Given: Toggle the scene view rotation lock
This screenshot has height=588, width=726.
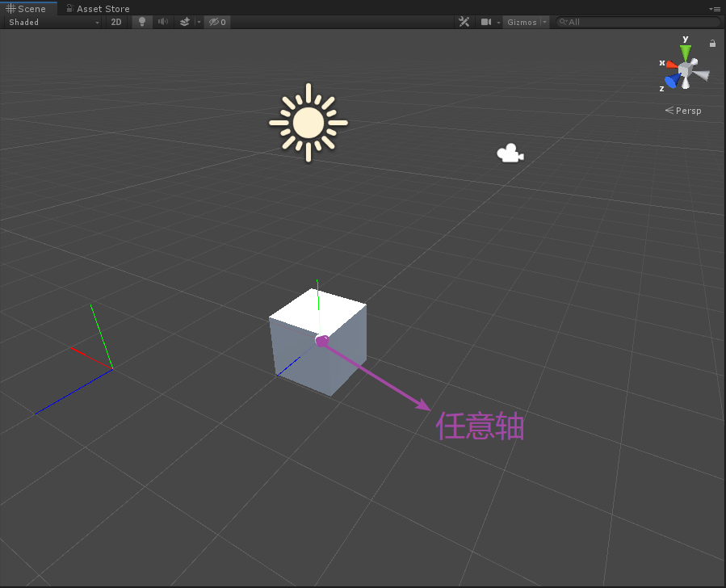Looking at the screenshot, I should click(x=712, y=43).
